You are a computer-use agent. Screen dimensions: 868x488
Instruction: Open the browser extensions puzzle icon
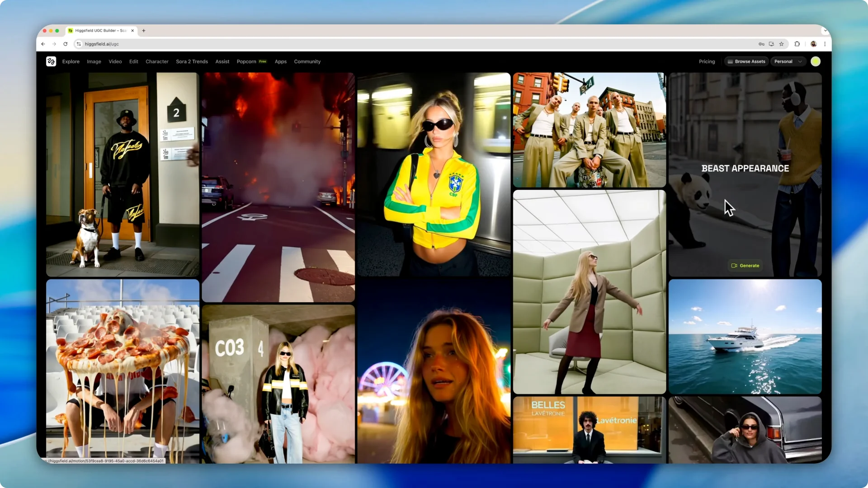tap(797, 44)
